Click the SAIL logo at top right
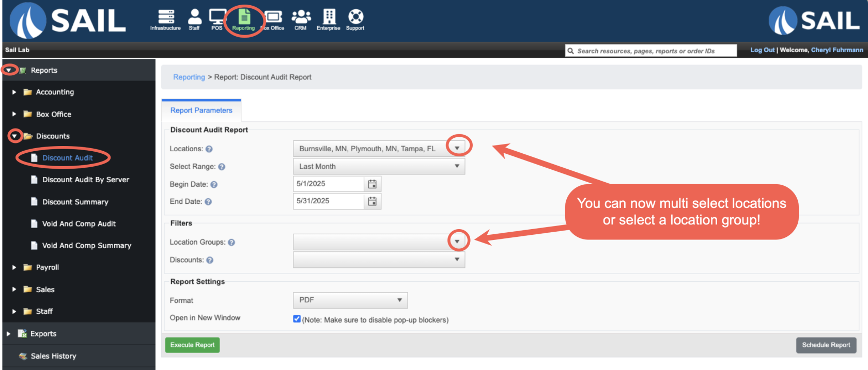Viewport: 868px width, 370px height. pyautogui.click(x=814, y=21)
